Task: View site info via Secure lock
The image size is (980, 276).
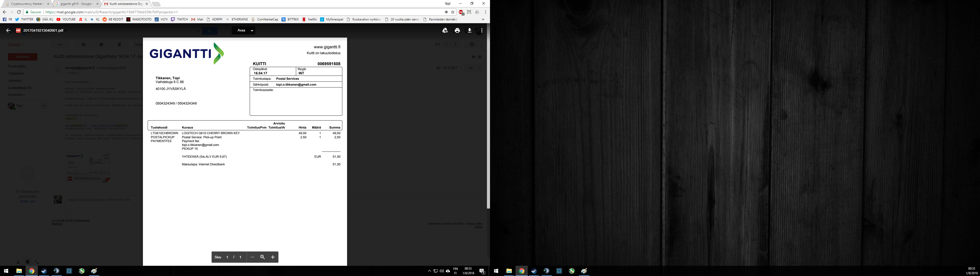Action: pyautogui.click(x=33, y=12)
